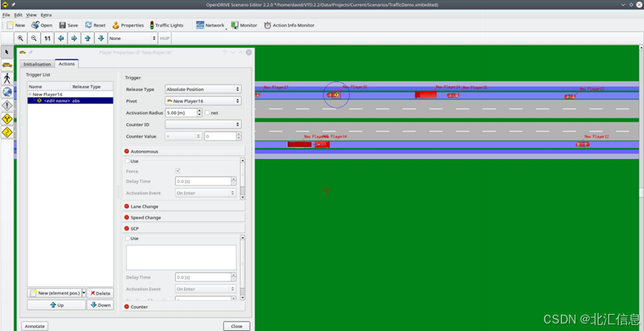Enable the SCP Use checkbox
The height and width of the screenshot is (331, 644).
(128, 238)
